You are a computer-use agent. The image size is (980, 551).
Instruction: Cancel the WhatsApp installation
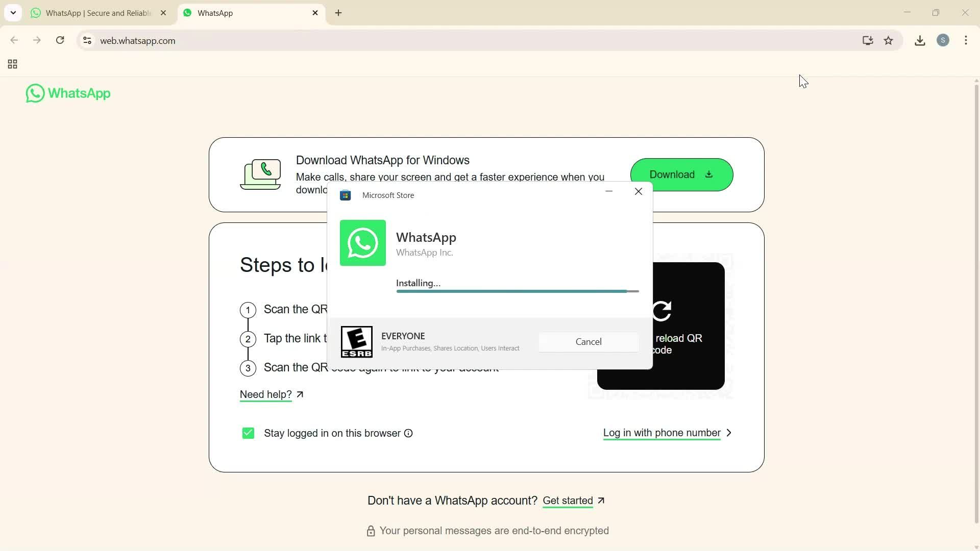588,342
